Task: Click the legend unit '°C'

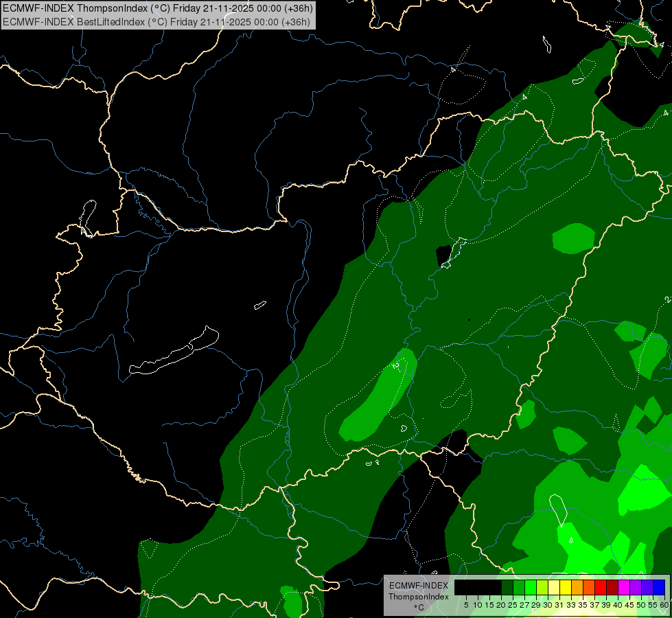Action: pos(419,607)
